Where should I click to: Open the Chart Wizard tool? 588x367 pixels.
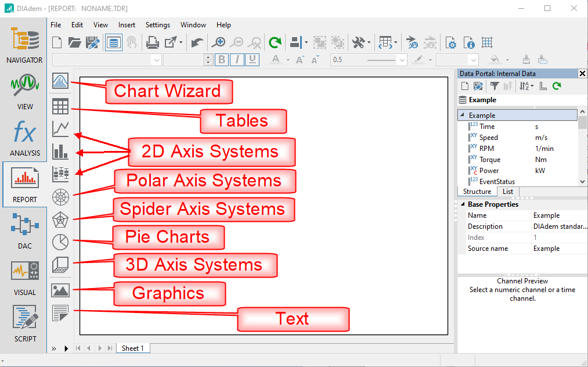[60, 81]
